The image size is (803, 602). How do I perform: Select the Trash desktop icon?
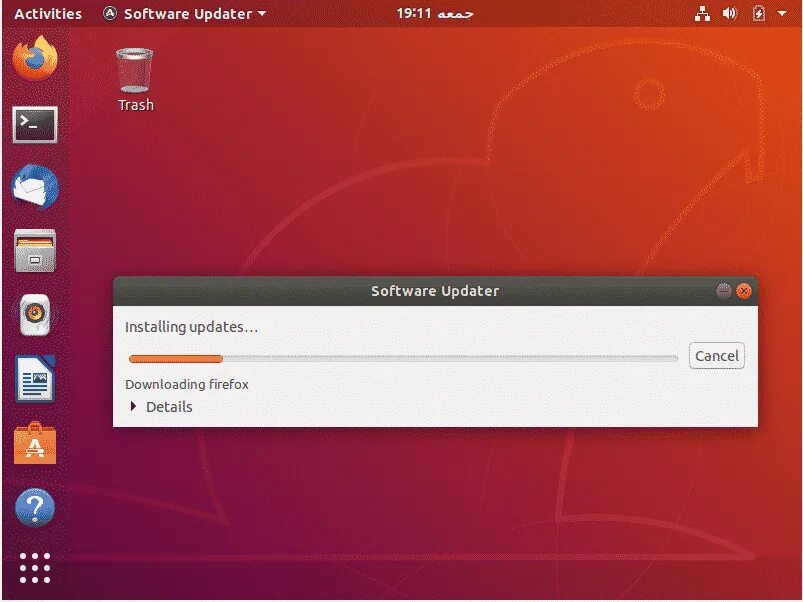pos(135,79)
